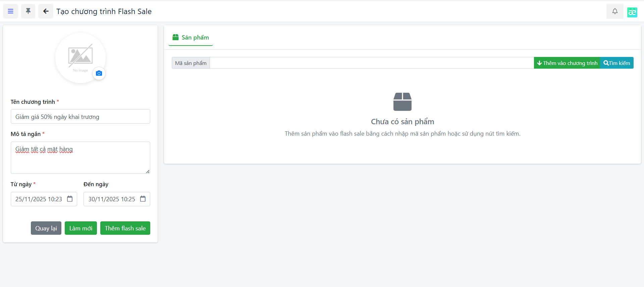Focus the Mã sản phẩm input field

point(371,63)
